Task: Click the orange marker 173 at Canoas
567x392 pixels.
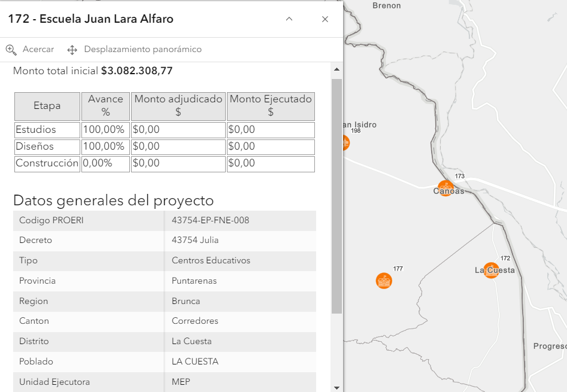Action: tap(445, 189)
